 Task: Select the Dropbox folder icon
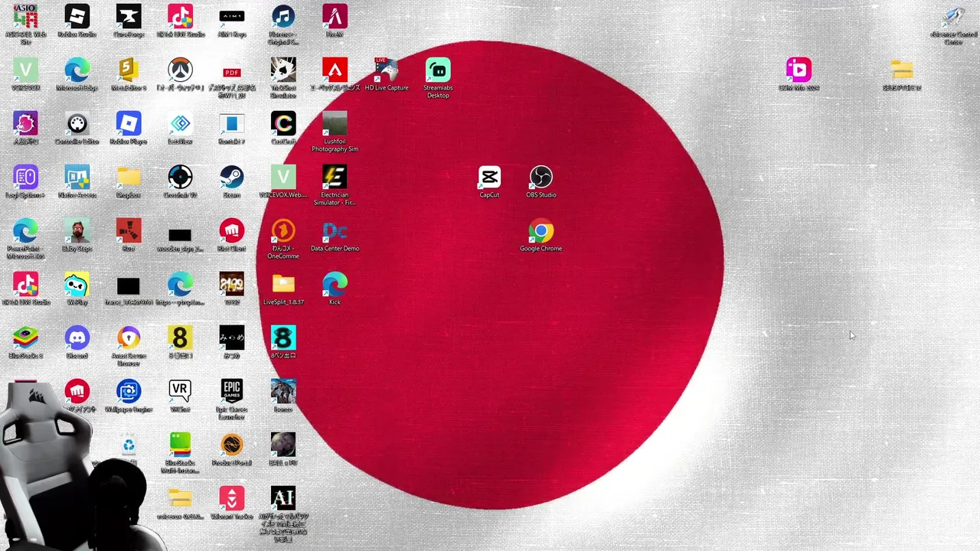point(129,178)
